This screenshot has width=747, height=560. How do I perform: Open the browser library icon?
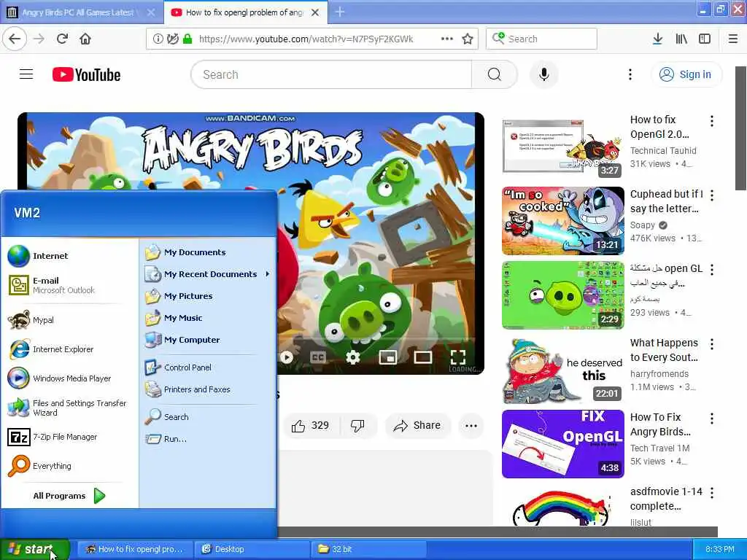pos(681,39)
